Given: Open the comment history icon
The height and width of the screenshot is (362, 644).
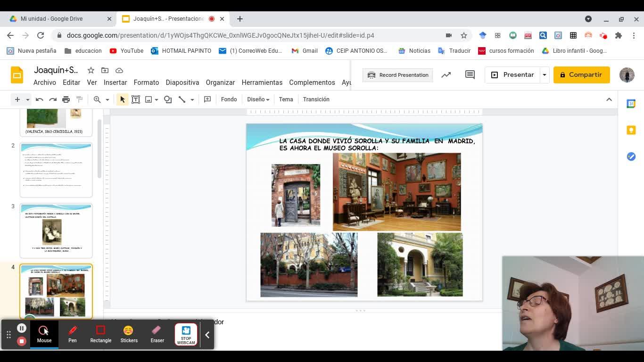Looking at the screenshot, I should (470, 75).
